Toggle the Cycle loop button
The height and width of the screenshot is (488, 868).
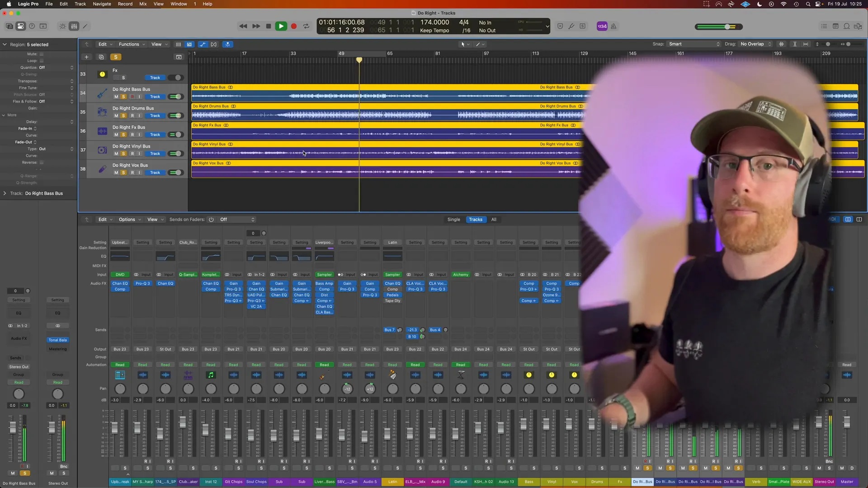[306, 26]
